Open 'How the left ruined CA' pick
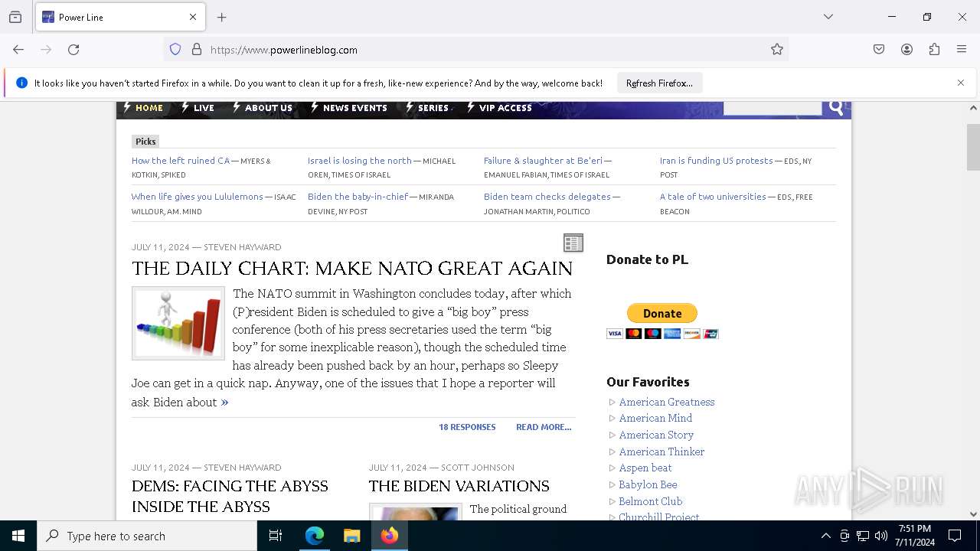 click(x=181, y=161)
